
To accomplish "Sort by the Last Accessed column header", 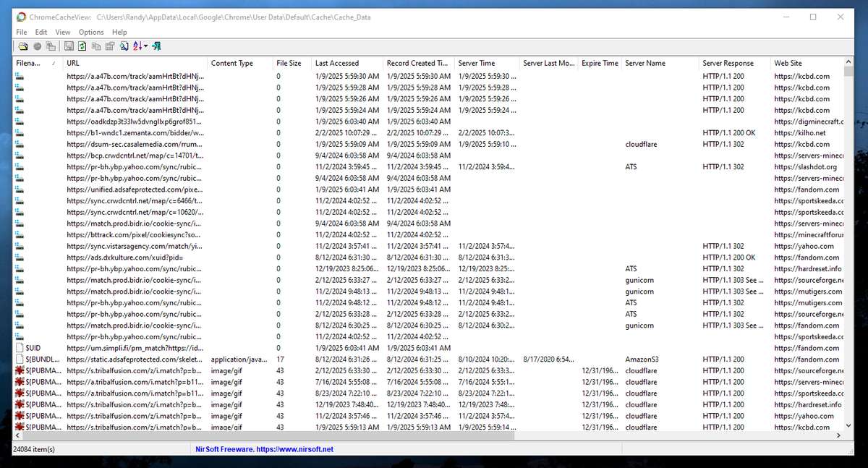I will pos(347,64).
